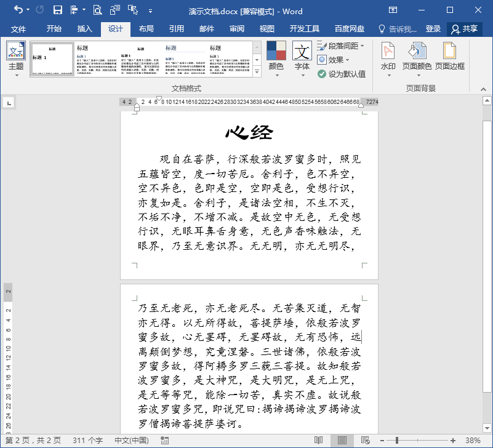Open the Effects (效果) menu
Image resolution: width=493 pixels, height=448 pixels.
[x=333, y=60]
